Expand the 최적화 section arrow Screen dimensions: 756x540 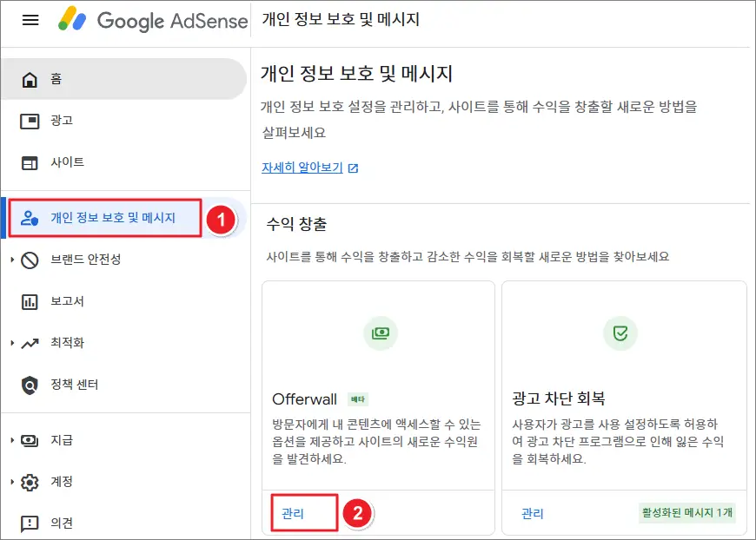12,343
